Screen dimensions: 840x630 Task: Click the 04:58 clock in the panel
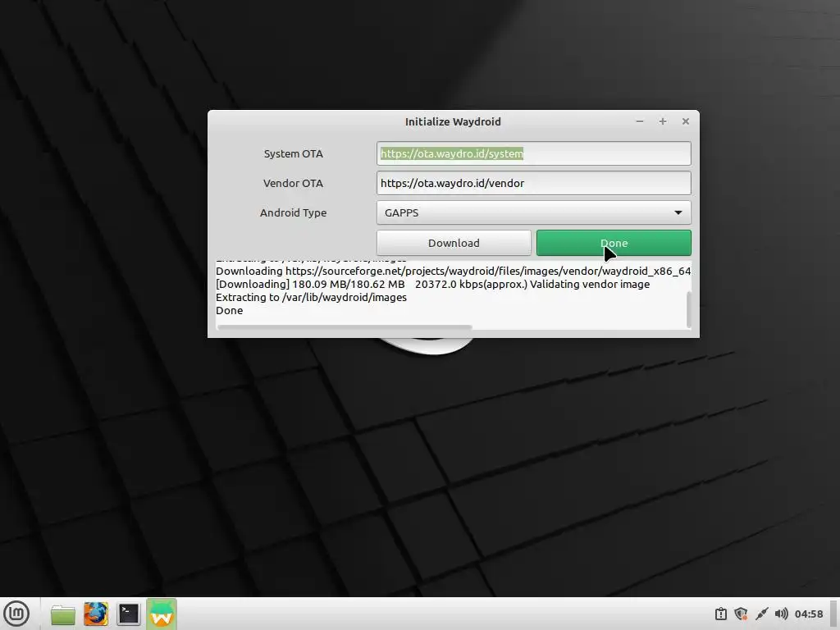[808, 614]
